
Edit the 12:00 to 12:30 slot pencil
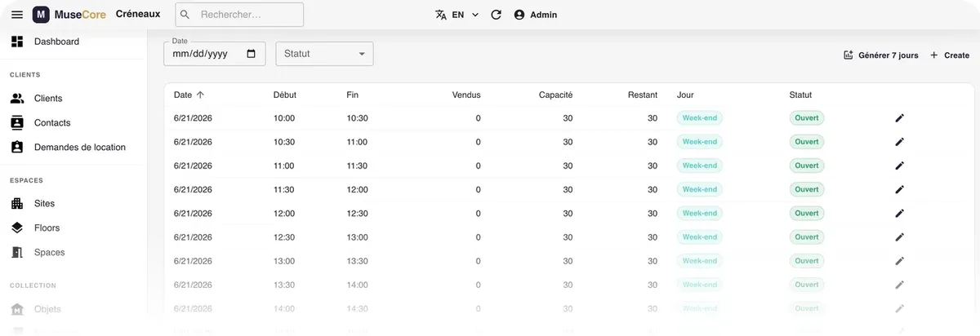click(900, 214)
